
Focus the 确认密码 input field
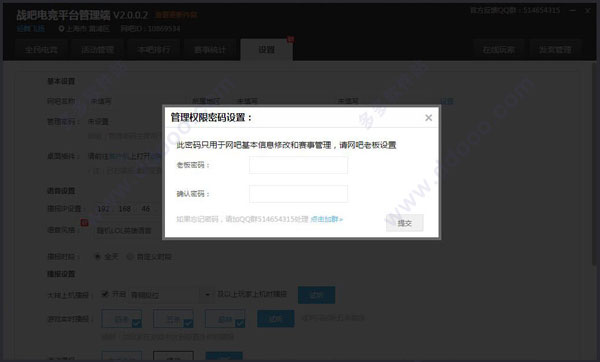(298, 194)
